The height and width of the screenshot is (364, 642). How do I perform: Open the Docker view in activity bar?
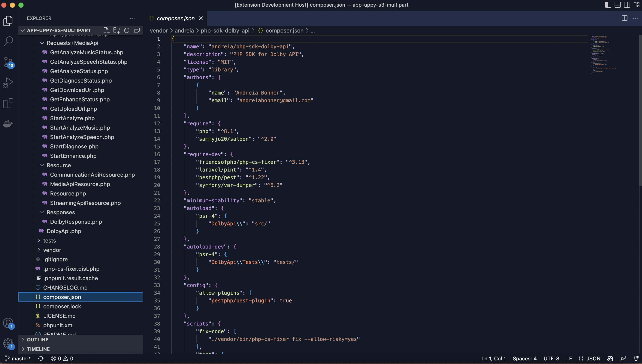tap(8, 123)
